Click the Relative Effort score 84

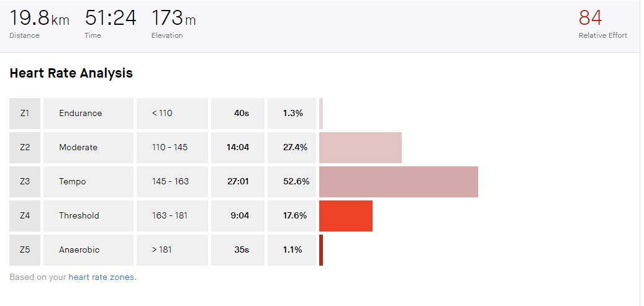[x=590, y=19]
